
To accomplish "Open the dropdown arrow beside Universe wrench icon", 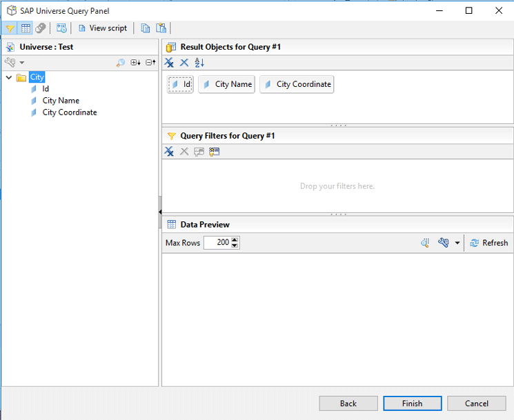I will 22,63.
